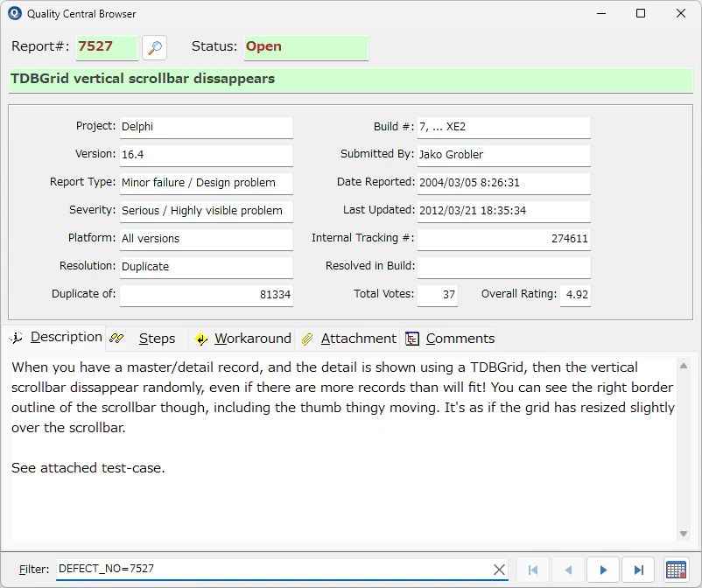Open the Attachment tab
This screenshot has height=588, width=702.
tap(347, 339)
